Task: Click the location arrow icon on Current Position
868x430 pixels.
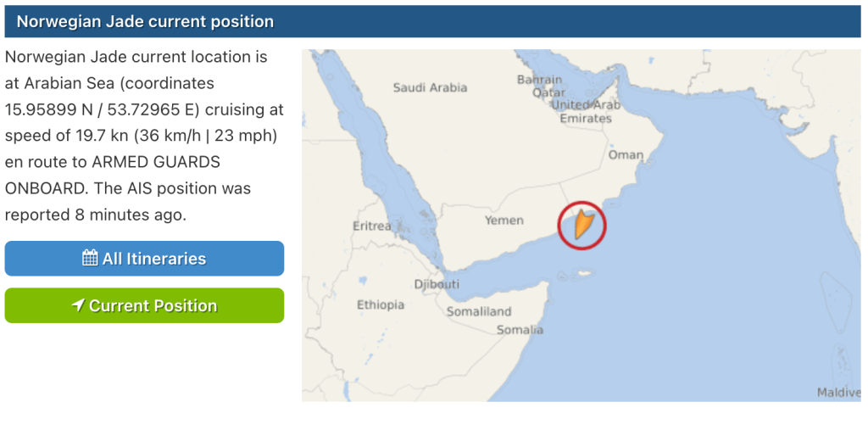Action: (78, 305)
